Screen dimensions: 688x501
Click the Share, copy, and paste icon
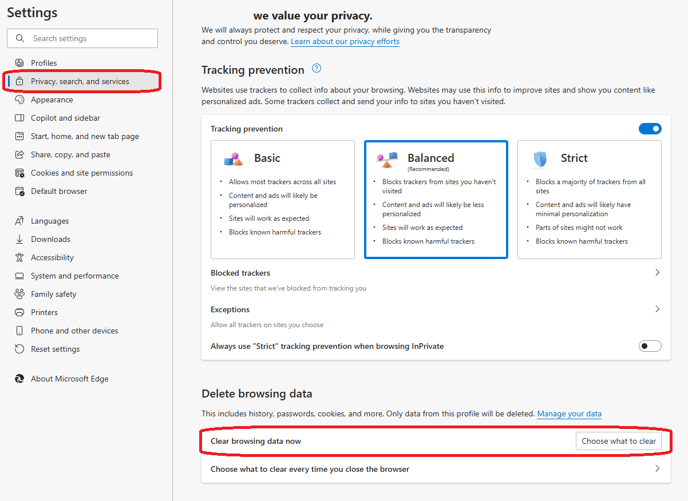click(19, 154)
